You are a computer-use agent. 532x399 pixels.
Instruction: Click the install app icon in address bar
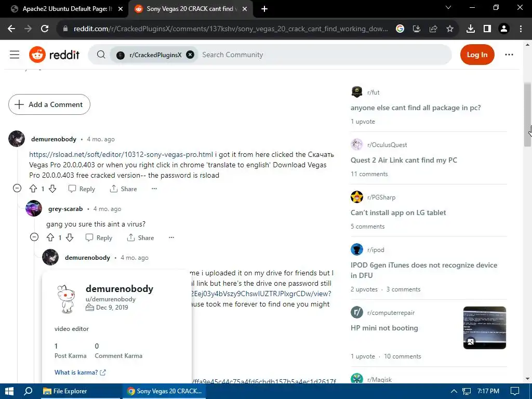coord(416,29)
